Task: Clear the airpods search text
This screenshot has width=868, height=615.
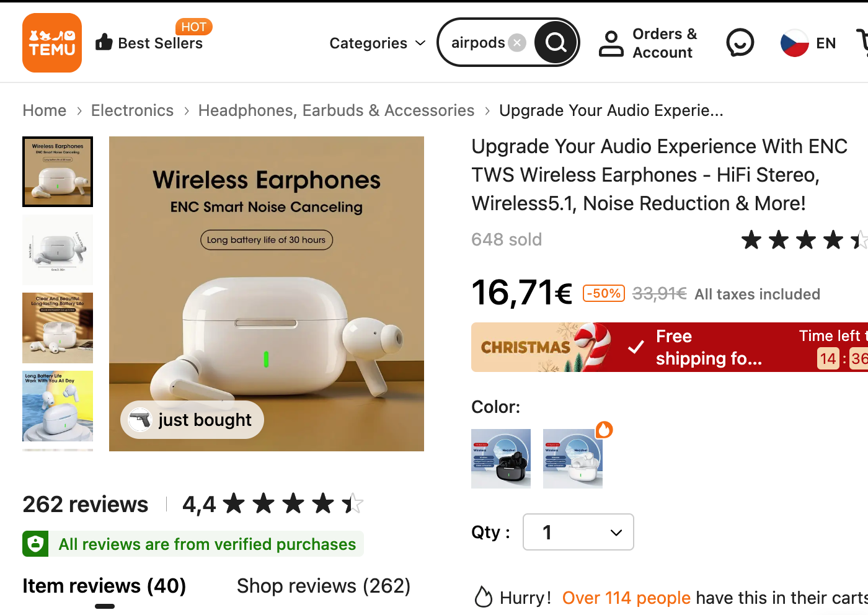Action: (516, 43)
